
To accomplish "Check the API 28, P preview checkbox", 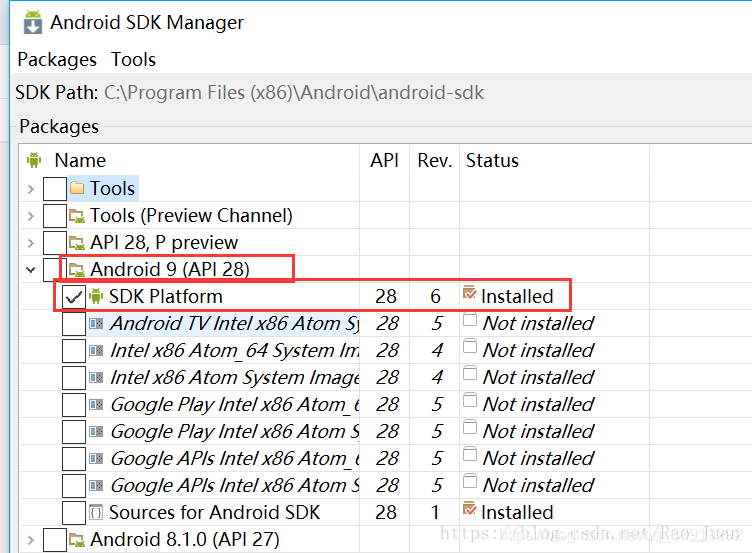I will coord(55,243).
